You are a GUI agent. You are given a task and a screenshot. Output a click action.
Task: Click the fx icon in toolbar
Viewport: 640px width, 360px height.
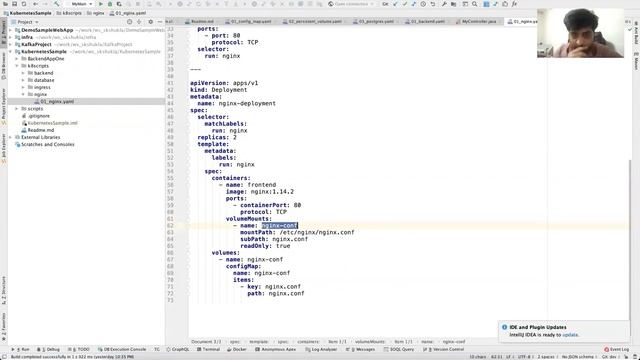pos(514,4)
